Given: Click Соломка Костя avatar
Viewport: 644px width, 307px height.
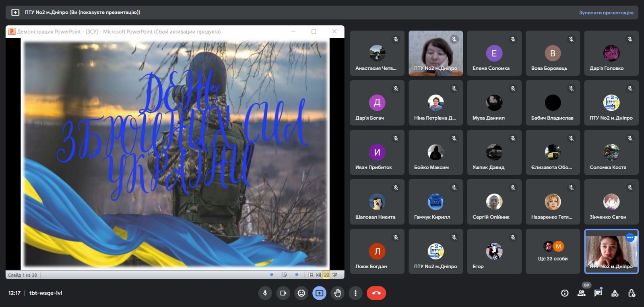Looking at the screenshot, I should [611, 152].
